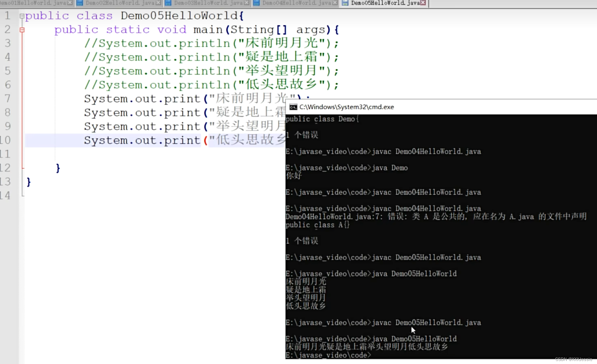
Task: Click the Demo04HelloWorld.java:7 error message in cmd
Action: [436, 217]
